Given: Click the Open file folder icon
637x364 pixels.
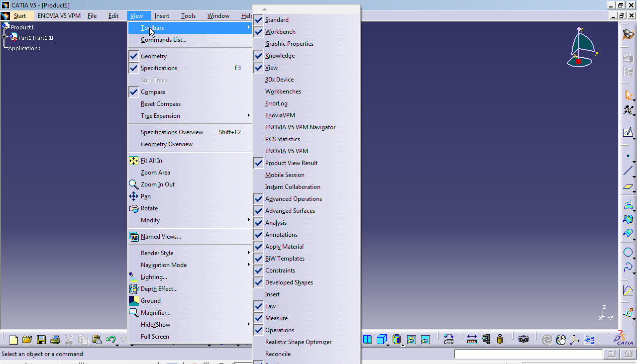Looking at the screenshot, I should (x=27, y=340).
